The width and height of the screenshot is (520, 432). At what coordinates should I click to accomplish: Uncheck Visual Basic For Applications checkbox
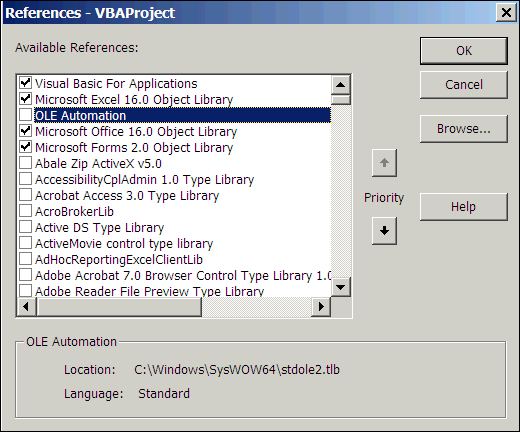coord(26,83)
